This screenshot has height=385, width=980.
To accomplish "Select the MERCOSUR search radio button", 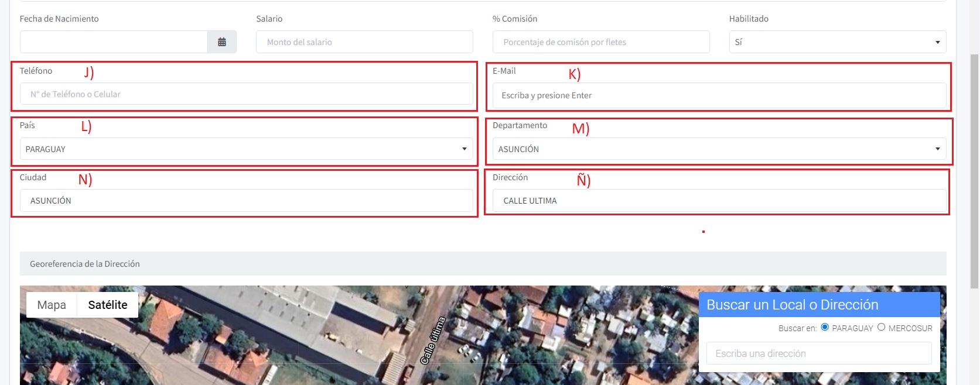I will pos(881,327).
